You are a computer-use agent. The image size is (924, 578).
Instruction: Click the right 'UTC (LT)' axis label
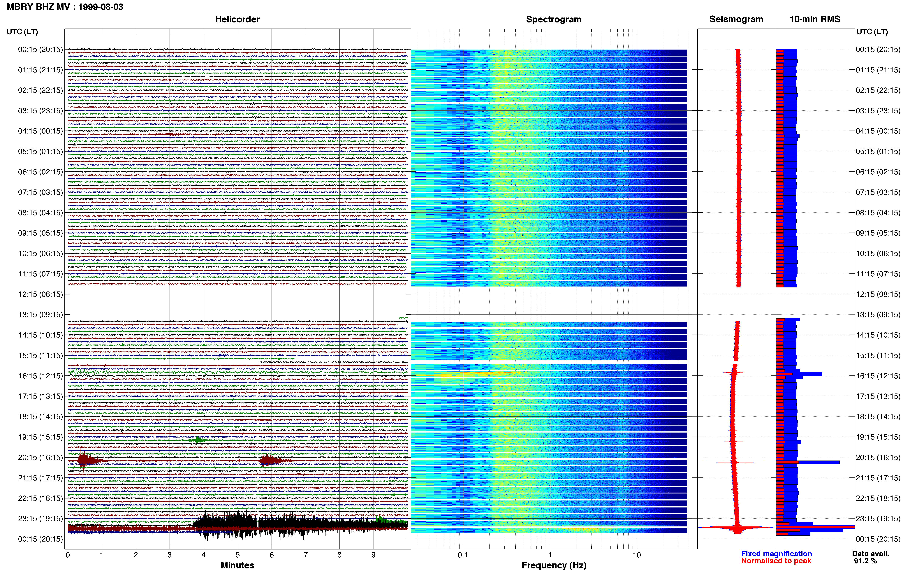pyautogui.click(x=872, y=32)
